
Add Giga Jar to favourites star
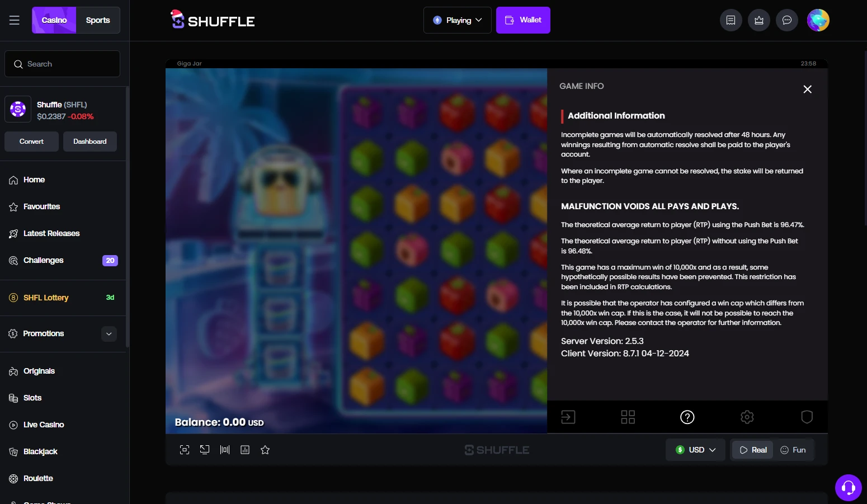pyautogui.click(x=265, y=450)
